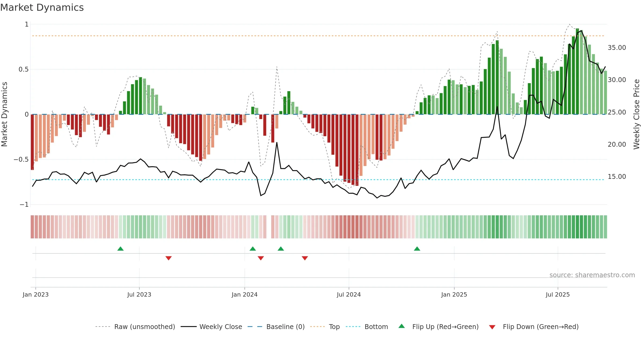Click the −0.5 left axis tick
This screenshot has width=644, height=362.
click(x=21, y=160)
